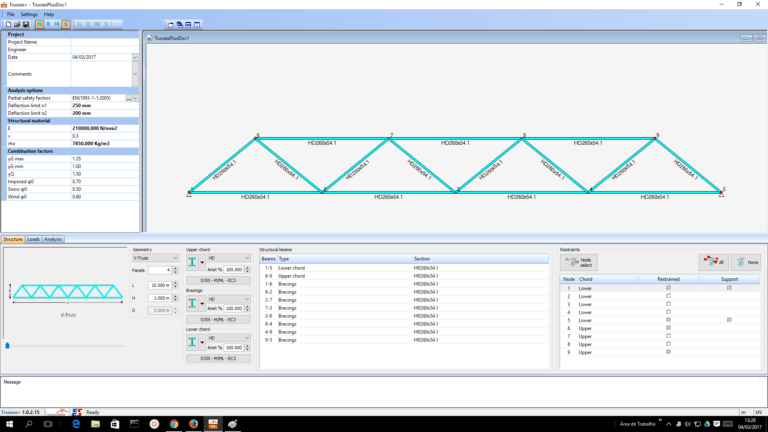The height and width of the screenshot is (432, 768).
Task: Click the tile horizontally toolbar icon
Action: (x=188, y=24)
